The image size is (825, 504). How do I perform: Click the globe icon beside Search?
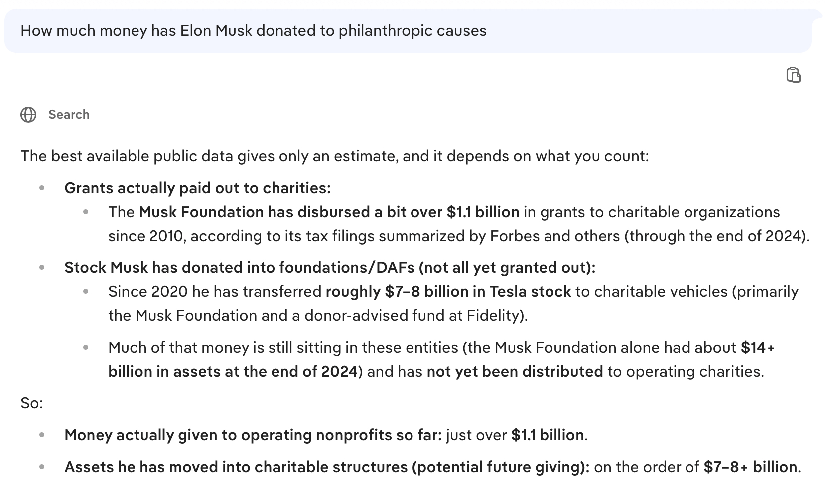28,115
